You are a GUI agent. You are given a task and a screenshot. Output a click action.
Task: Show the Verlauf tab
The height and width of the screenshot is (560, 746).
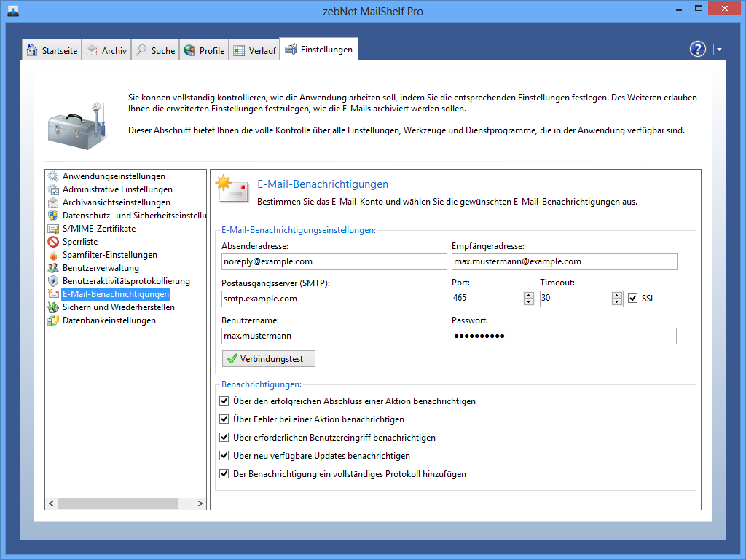click(254, 50)
